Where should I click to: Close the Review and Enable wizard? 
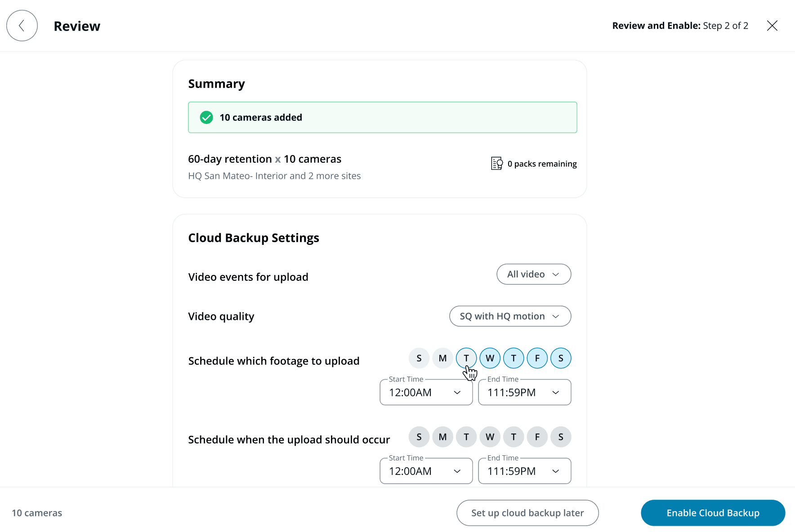tap(772, 26)
